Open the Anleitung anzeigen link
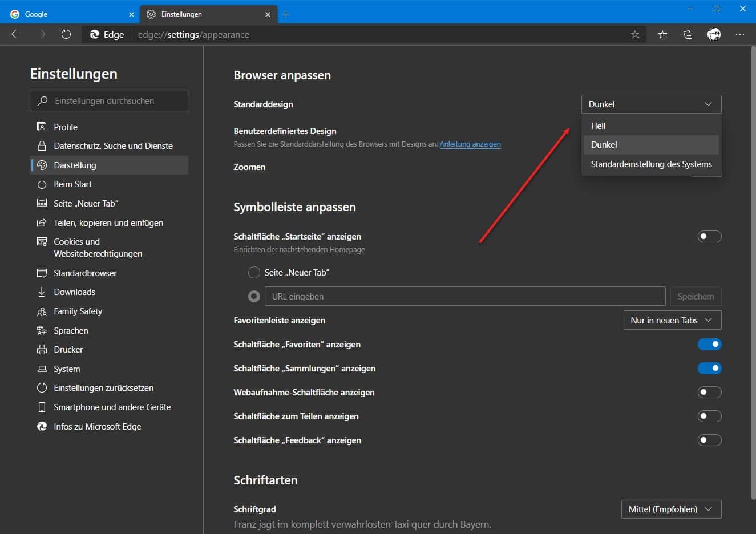Image resolution: width=756 pixels, height=534 pixels. (x=470, y=144)
